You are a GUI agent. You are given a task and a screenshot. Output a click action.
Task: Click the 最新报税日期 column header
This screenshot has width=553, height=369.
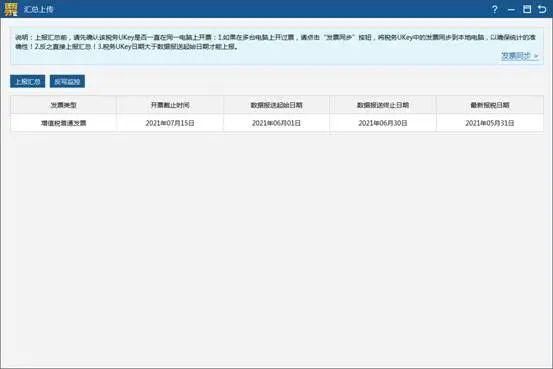click(x=490, y=105)
